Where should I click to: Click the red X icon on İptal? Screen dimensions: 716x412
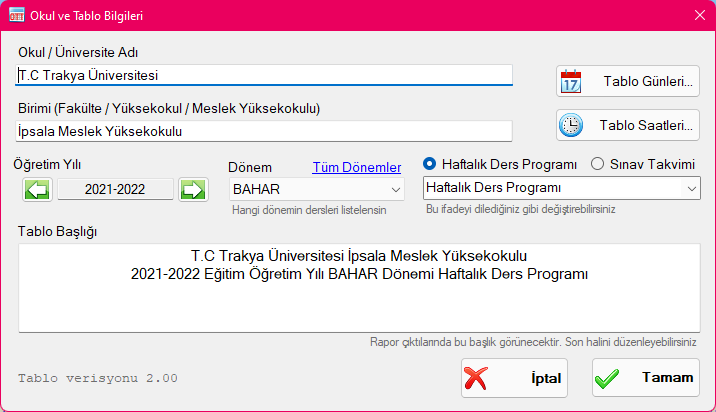(477, 378)
